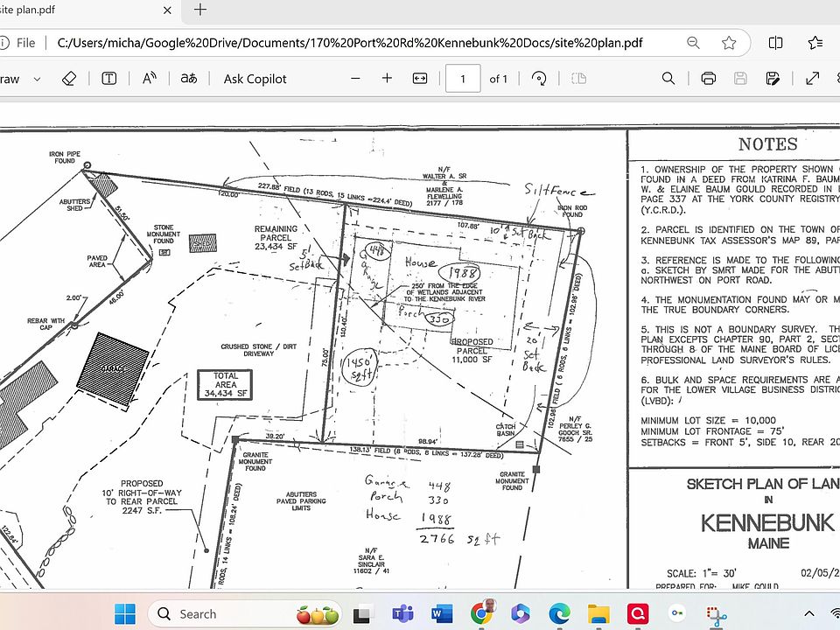Open the key icon app on taskbar
Viewport: 840px width, 630px height.
676,614
